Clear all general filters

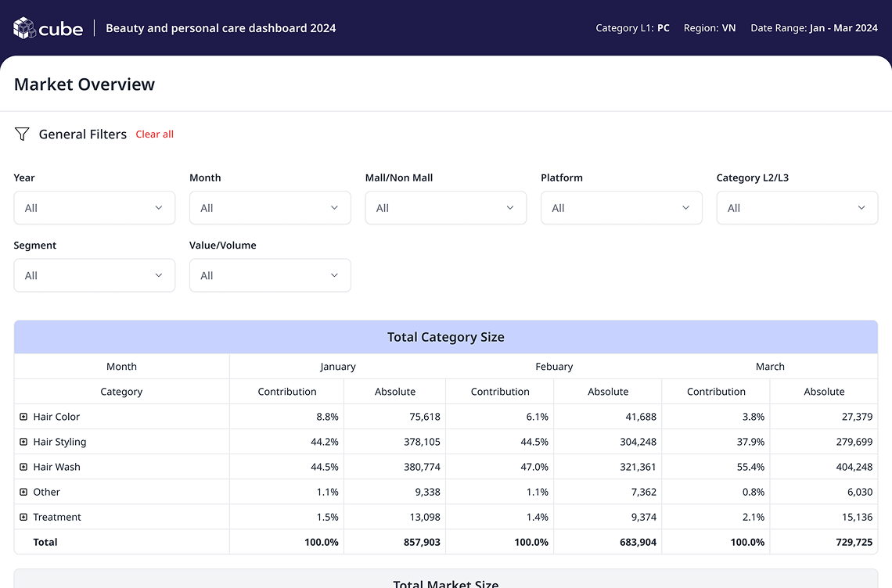154,134
